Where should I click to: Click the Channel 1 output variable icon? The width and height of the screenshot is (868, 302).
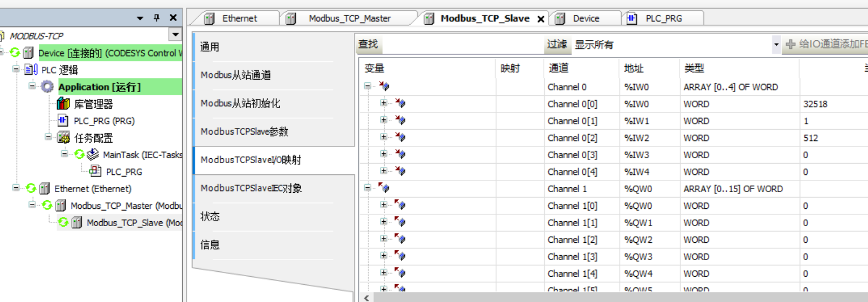(x=384, y=188)
